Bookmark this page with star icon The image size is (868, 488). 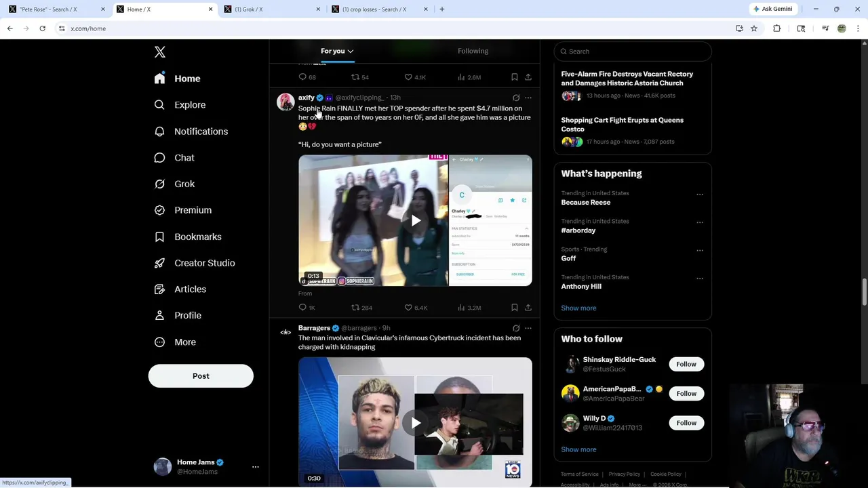(753, 28)
